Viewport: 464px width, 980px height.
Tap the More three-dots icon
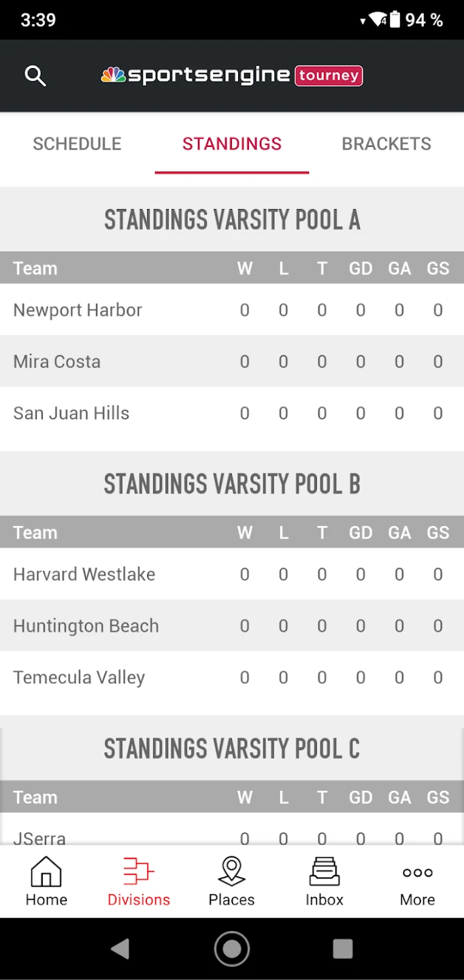417,872
